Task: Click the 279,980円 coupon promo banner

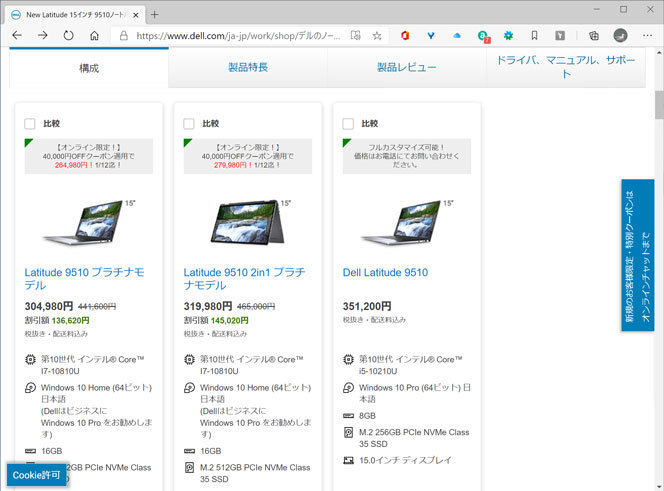Action: [x=248, y=156]
